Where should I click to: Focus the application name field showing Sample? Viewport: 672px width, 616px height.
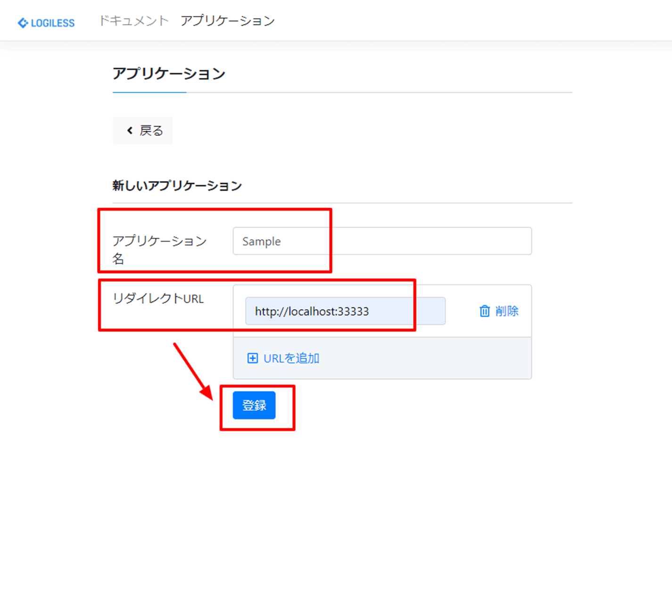click(382, 241)
